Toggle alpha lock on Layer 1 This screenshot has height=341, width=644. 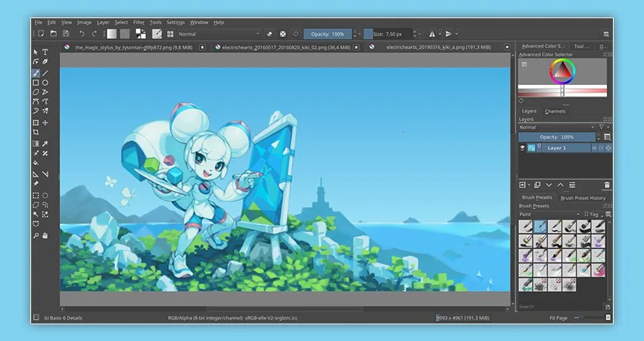tap(608, 148)
